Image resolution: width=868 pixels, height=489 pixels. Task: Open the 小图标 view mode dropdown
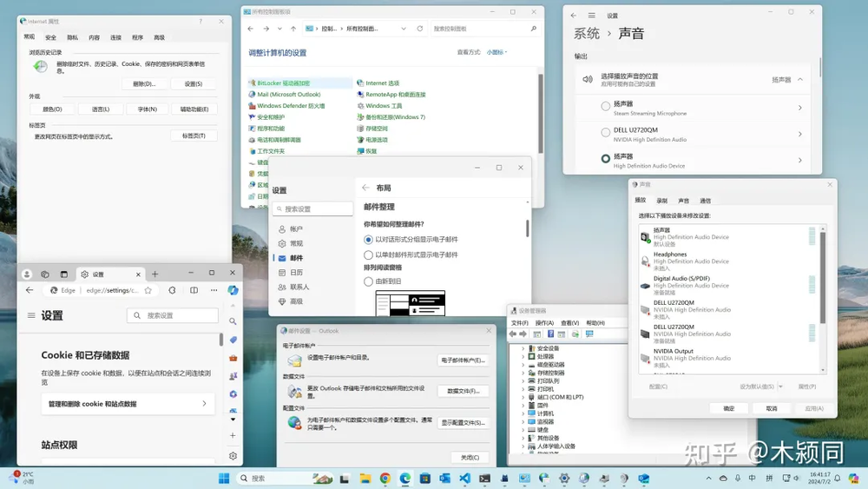(496, 52)
